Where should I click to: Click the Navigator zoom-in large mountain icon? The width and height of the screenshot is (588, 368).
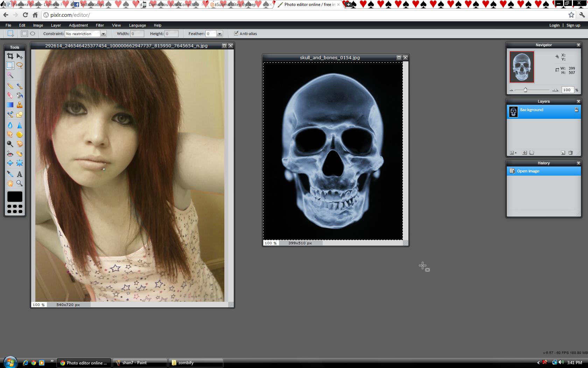555,90
